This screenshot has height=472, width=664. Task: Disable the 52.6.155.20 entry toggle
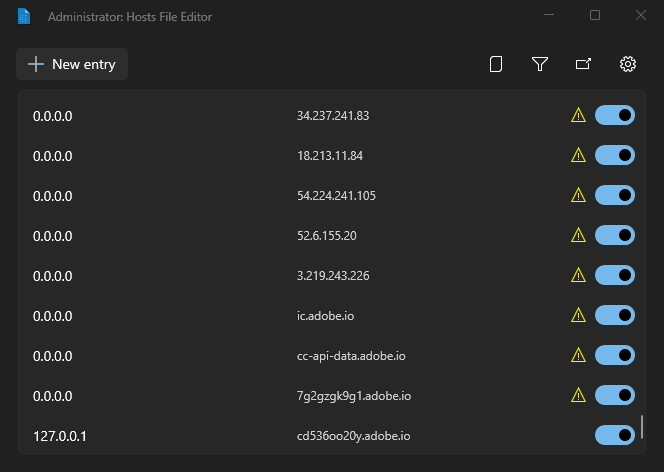(x=615, y=235)
